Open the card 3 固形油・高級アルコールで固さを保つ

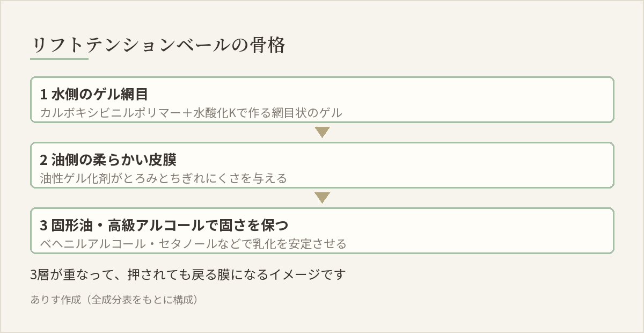322,231
